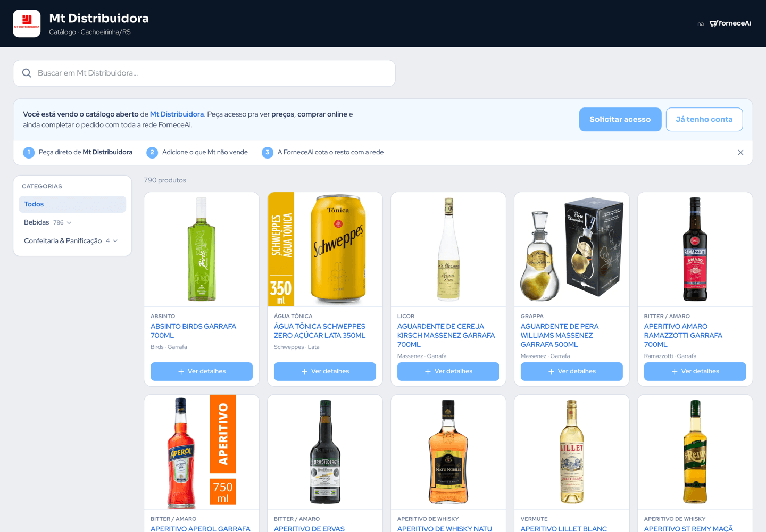766x532 pixels.
Task: Open the Schweppes tonic can image
Action: (x=325, y=250)
